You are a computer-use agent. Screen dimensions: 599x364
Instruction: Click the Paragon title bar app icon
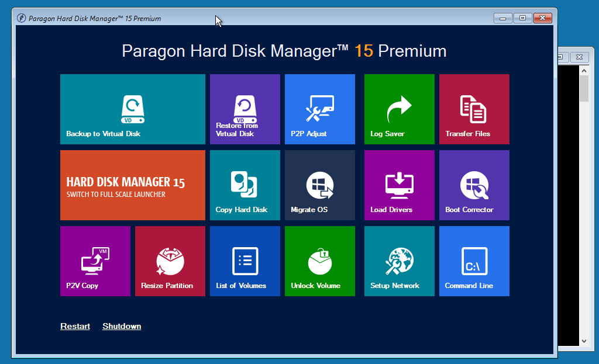tap(22, 18)
